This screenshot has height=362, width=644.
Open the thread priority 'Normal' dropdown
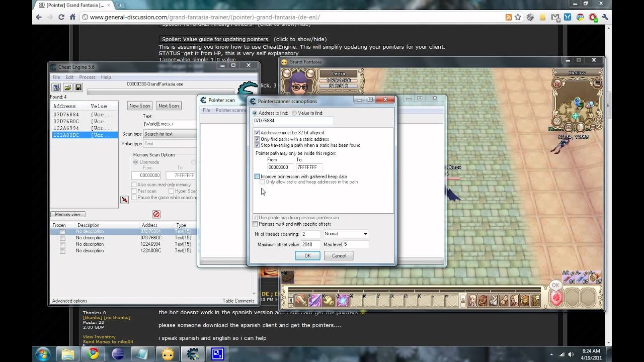(346, 234)
